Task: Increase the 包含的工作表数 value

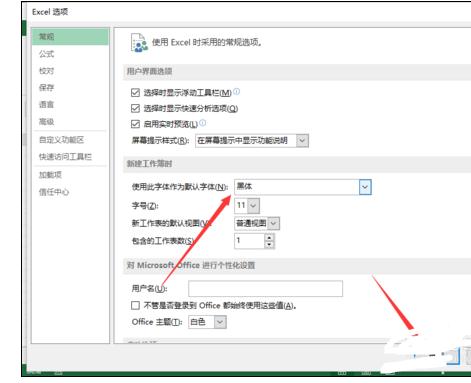Action: pyautogui.click(x=269, y=237)
